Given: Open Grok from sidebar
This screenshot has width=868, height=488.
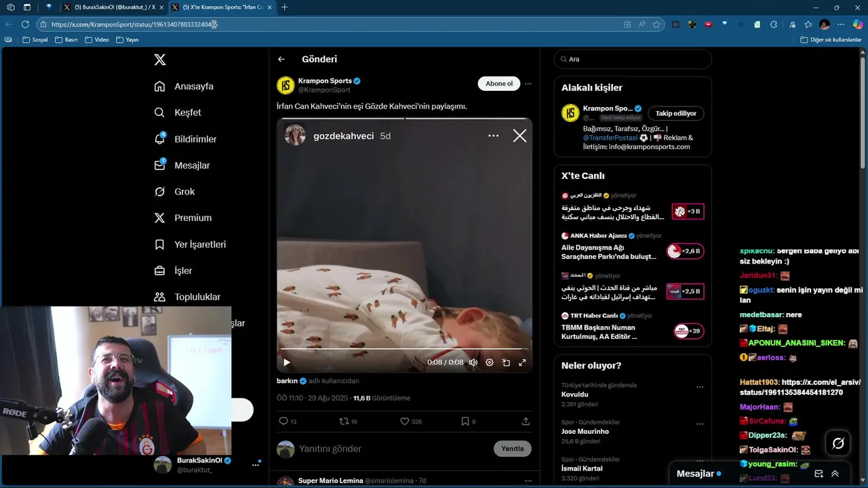Looking at the screenshot, I should click(174, 192).
